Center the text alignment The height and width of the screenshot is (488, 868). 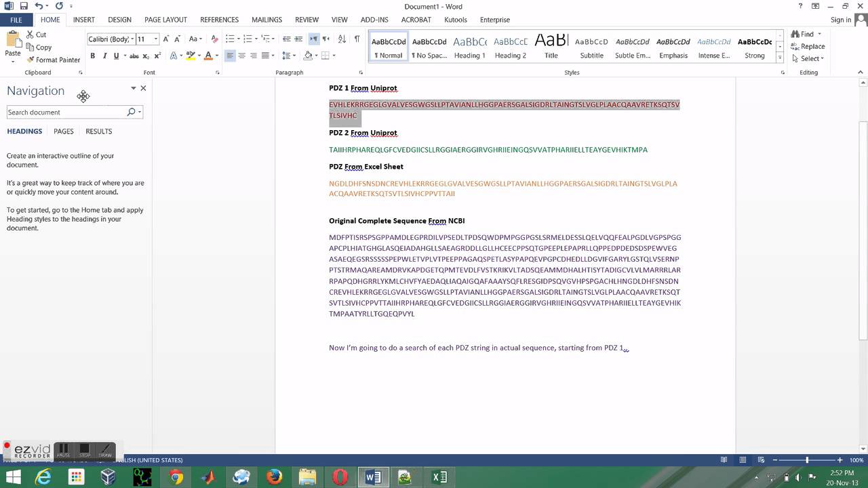click(x=241, y=56)
